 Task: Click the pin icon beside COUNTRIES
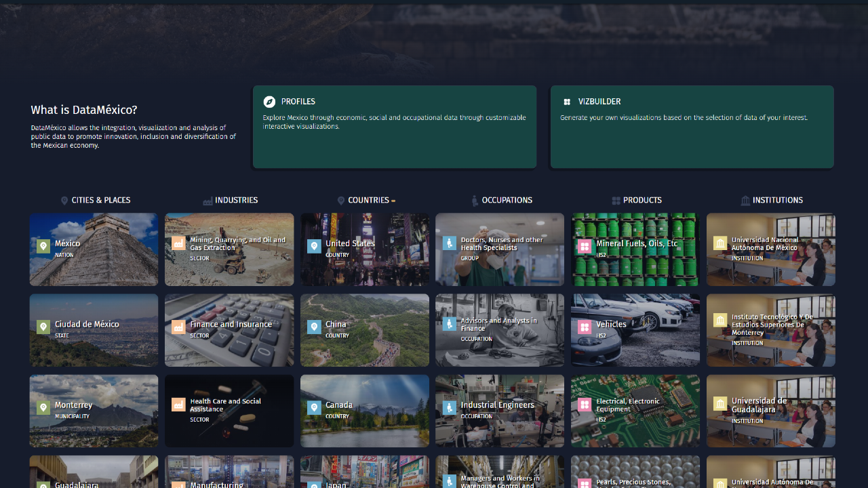(x=341, y=201)
